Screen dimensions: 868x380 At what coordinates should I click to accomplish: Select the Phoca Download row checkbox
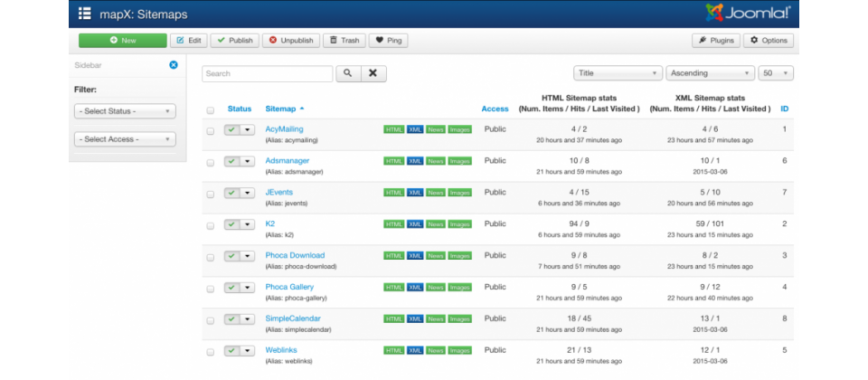click(x=211, y=258)
